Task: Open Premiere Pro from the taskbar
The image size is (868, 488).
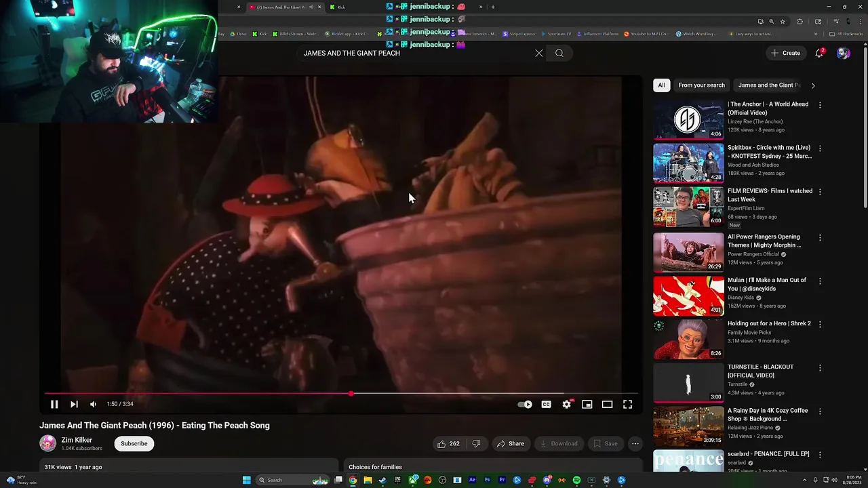Action: [502, 480]
